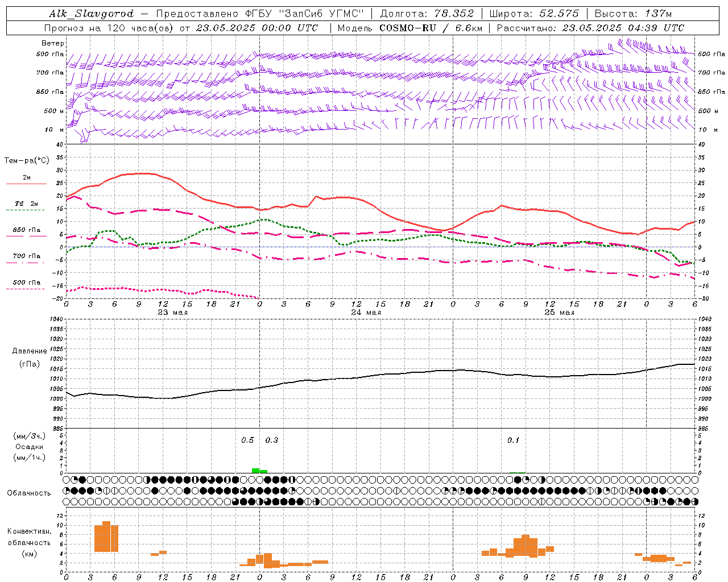Viewport: 728px width, 582px height.
Task: Click the "Давление" pressure panel label
Action: [30, 351]
